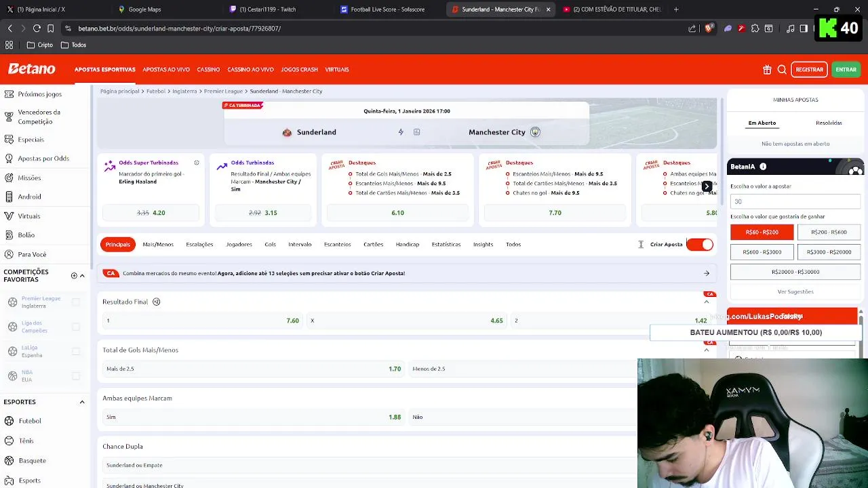This screenshot has width=868, height=488.
Task: Open the Para Você sidebar icon
Action: (9, 254)
